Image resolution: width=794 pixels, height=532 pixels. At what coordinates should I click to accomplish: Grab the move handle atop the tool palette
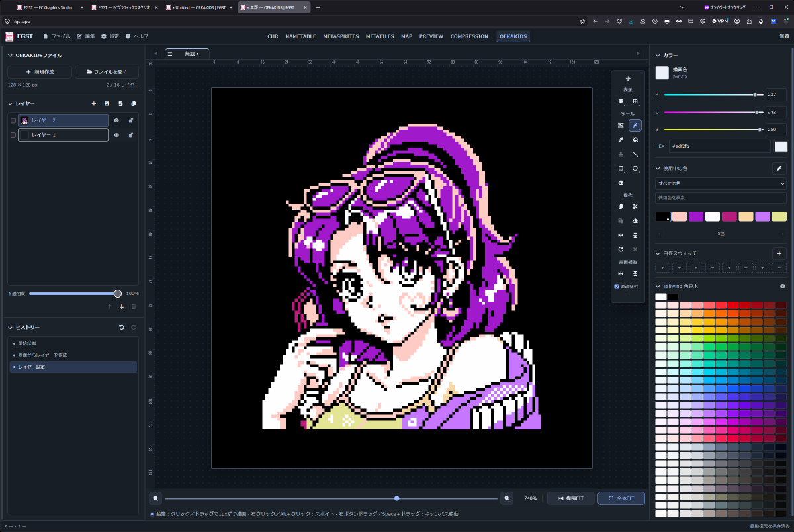(x=628, y=79)
